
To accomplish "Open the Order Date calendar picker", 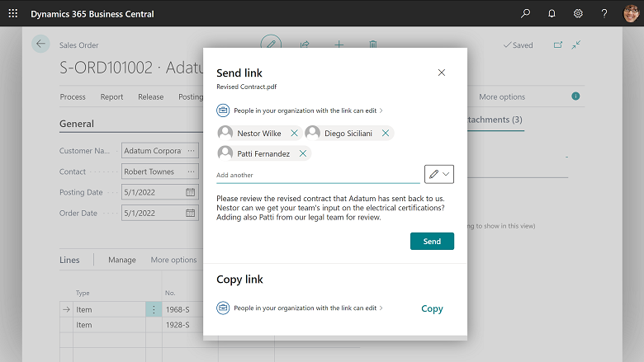I will [x=190, y=214].
